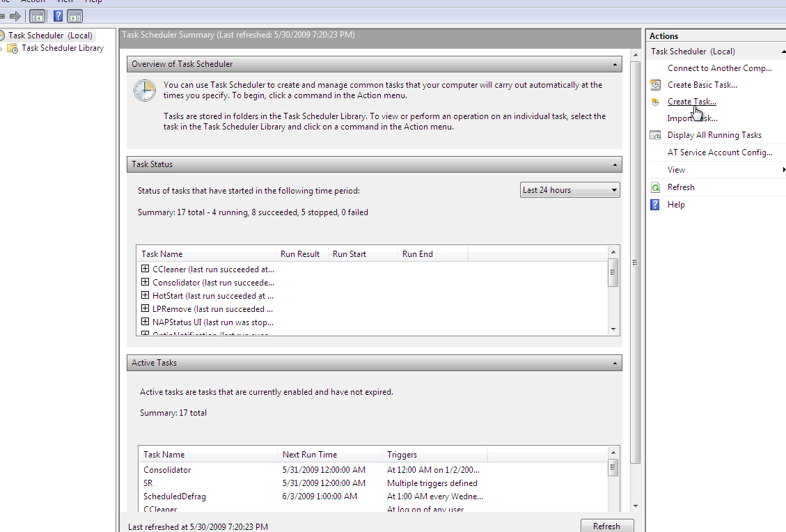This screenshot has width=786, height=532.
Task: Select Refresh in Actions pane
Action: tap(681, 187)
